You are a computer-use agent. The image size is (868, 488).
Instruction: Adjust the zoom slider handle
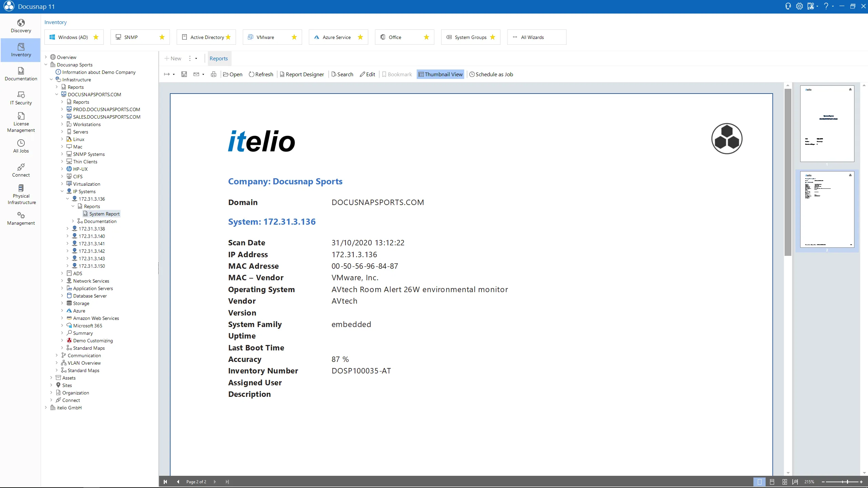(847, 482)
